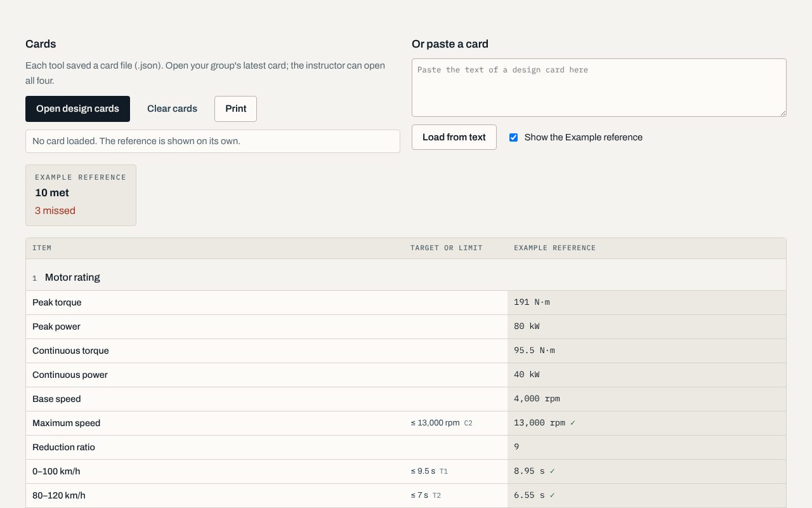
Task: Toggle Show the Example reference checkbox
Action: 514,137
